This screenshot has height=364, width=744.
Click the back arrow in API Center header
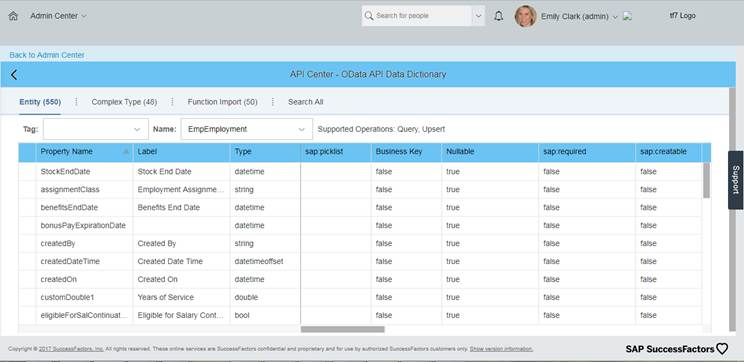click(14, 75)
